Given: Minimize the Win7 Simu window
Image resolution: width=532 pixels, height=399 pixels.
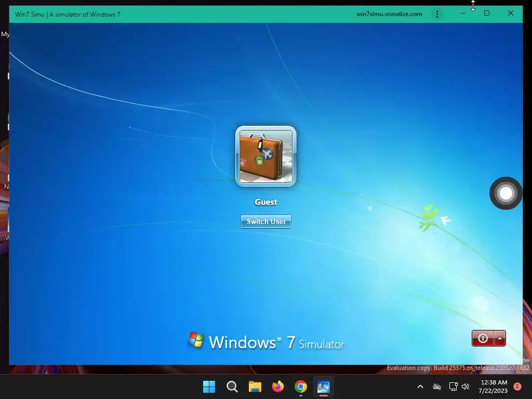Looking at the screenshot, I should click(463, 13).
